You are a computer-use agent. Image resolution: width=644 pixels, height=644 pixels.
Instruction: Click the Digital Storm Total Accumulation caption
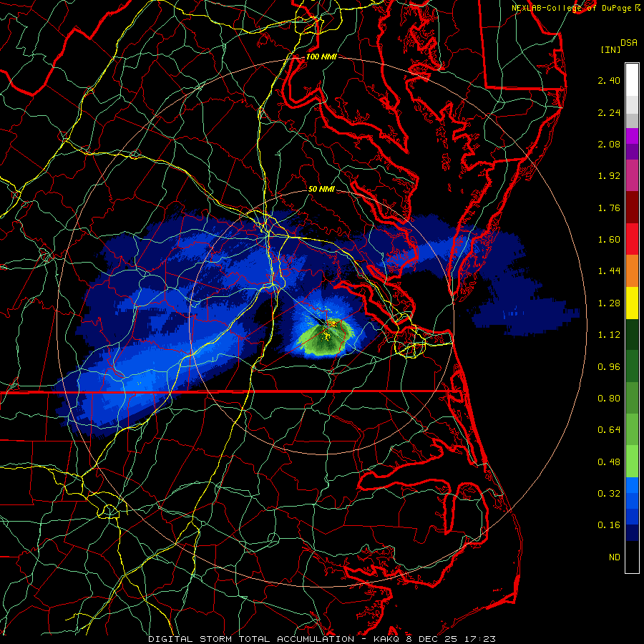pos(322,639)
